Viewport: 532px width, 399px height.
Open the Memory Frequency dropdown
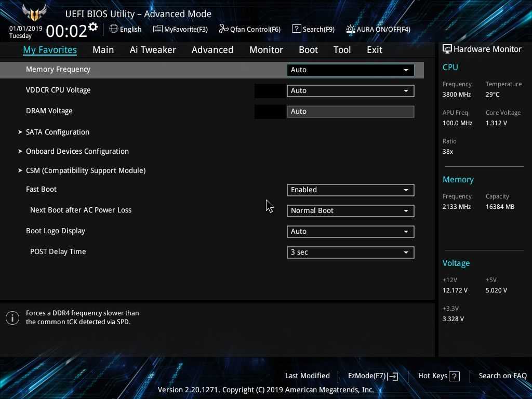tap(350, 70)
